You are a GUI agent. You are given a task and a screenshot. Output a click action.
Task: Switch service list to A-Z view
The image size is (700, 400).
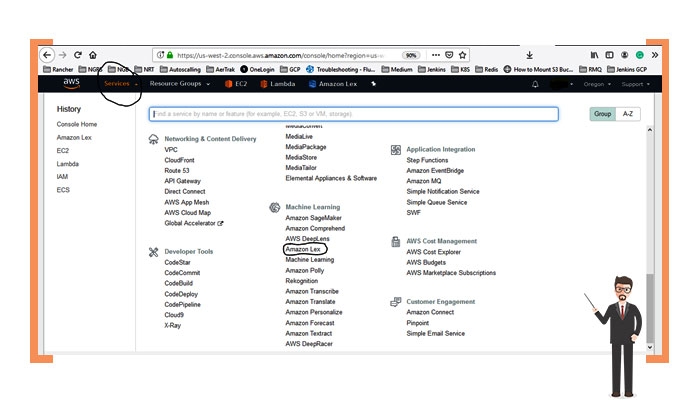click(627, 114)
